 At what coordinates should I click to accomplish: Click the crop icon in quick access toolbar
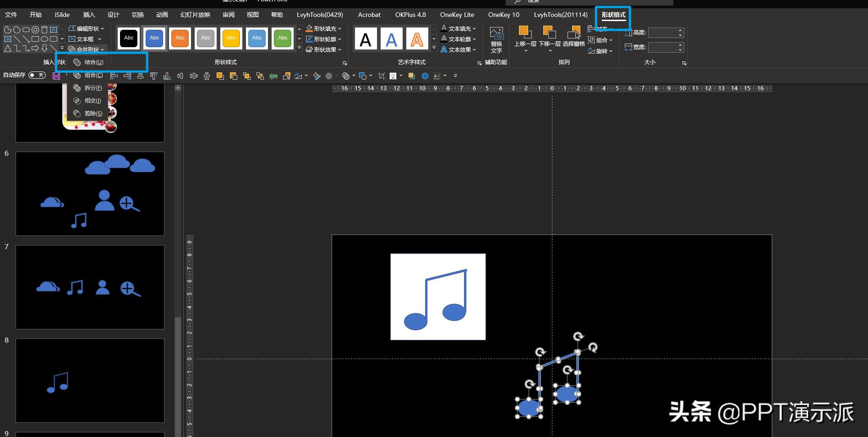pos(381,76)
